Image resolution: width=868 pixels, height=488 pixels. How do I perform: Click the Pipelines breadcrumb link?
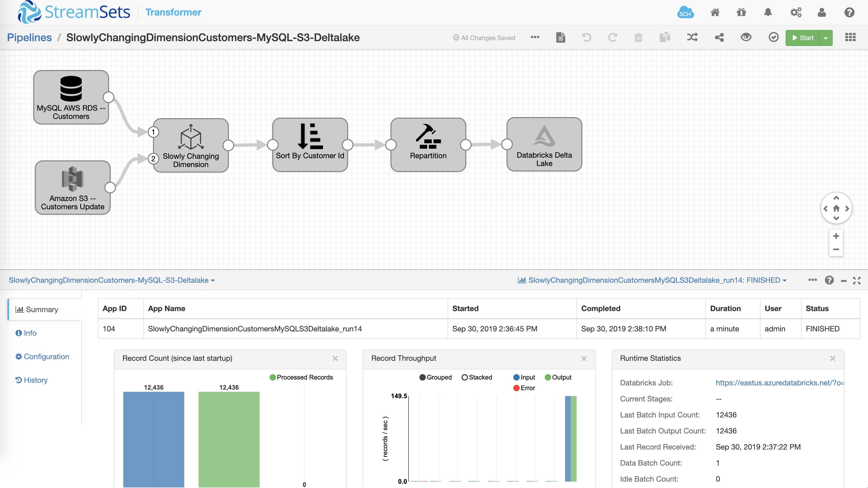(x=29, y=37)
